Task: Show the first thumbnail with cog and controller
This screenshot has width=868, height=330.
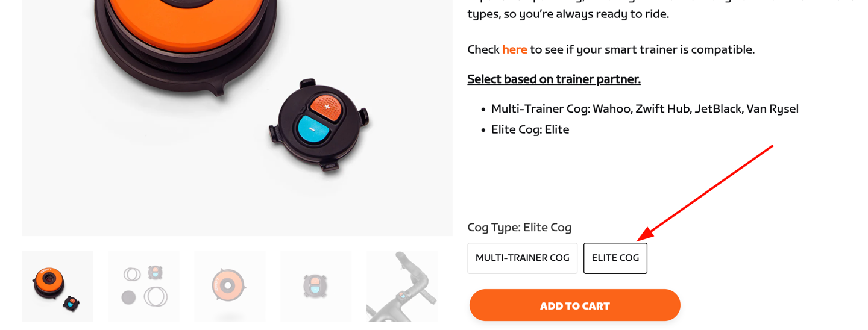Action: pos(58,286)
